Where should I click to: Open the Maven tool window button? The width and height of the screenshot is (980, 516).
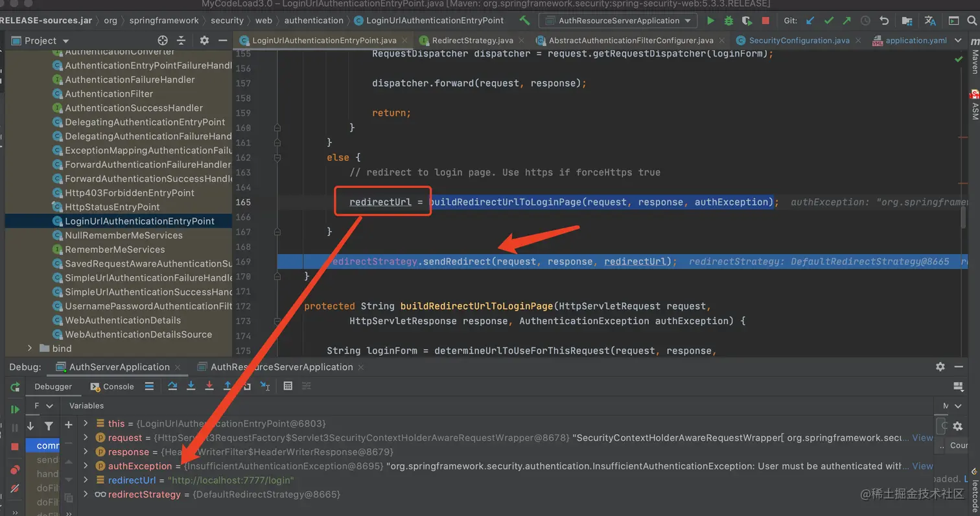coord(974,56)
